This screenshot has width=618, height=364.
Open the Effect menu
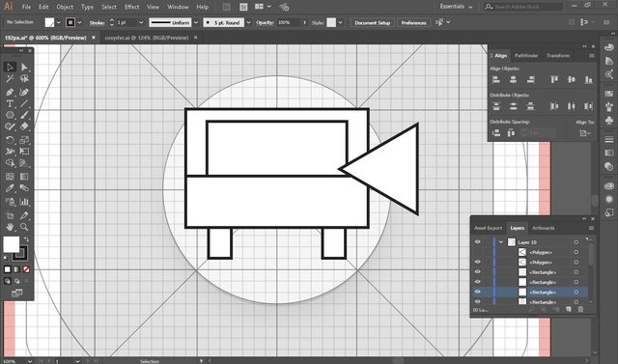[x=131, y=7]
